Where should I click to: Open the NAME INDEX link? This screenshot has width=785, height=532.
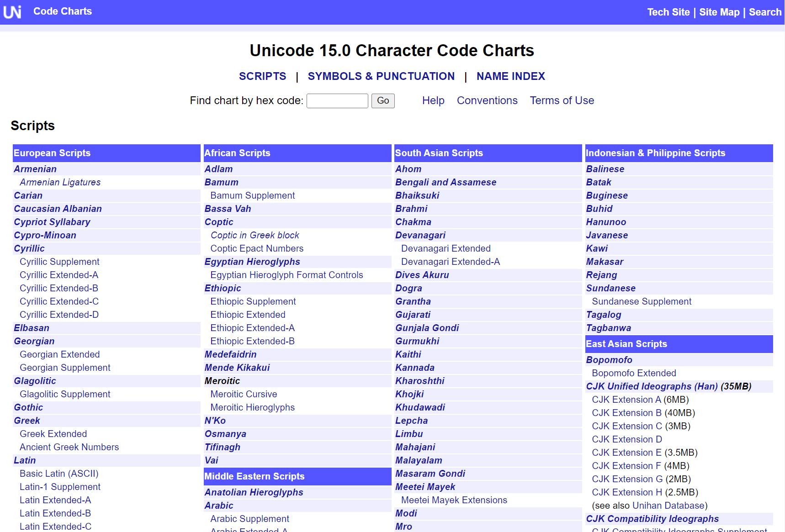click(x=511, y=76)
